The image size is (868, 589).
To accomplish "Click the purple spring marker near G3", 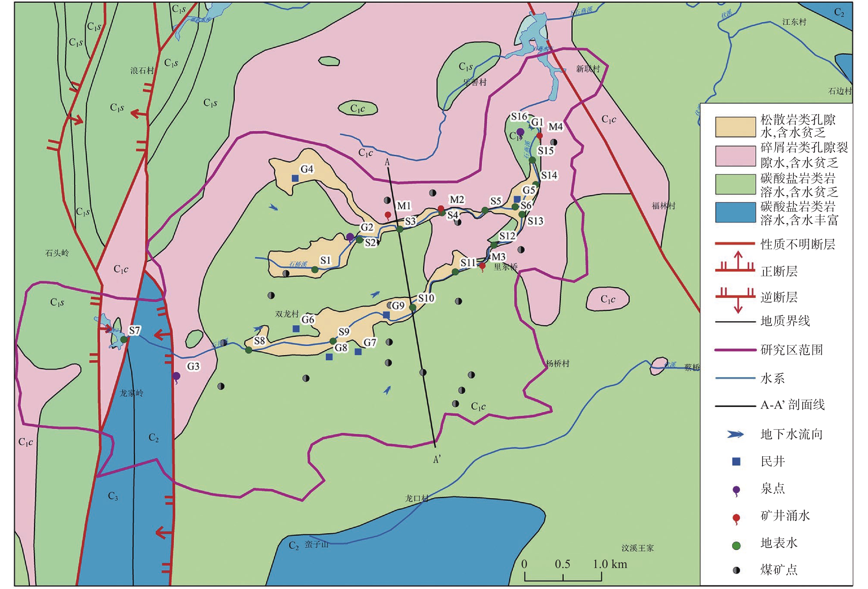I will tap(176, 376).
